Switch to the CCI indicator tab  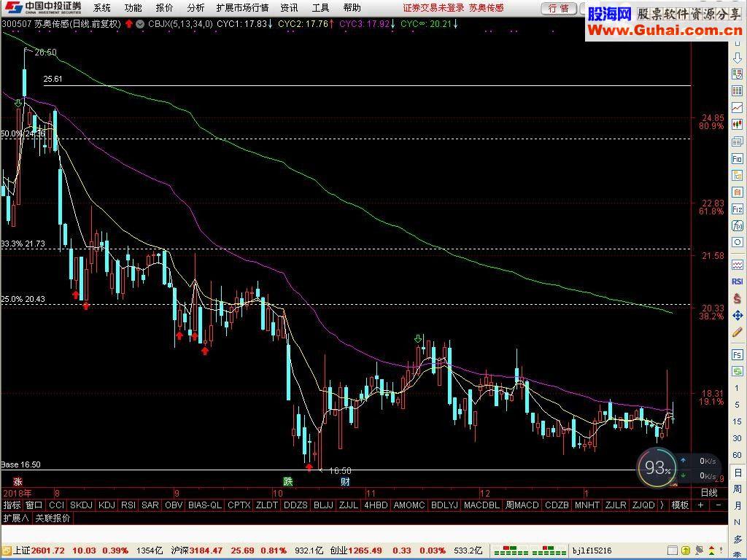(56, 505)
